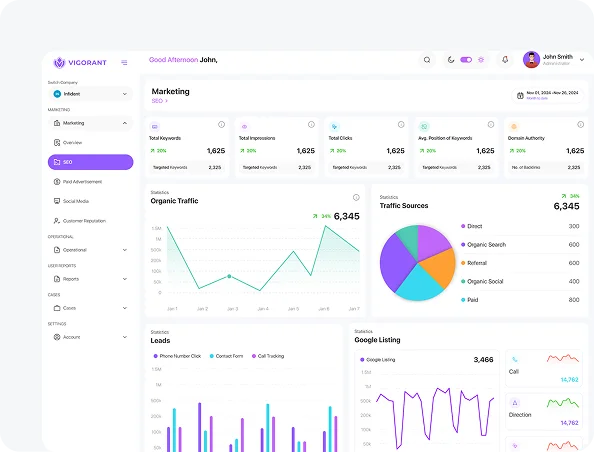Toggle Organic Search legend entry

[x=483, y=245]
